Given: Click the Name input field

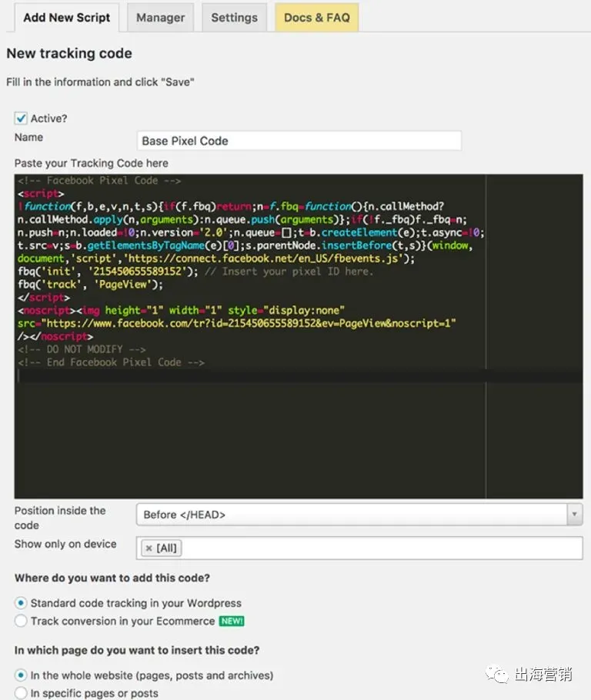Looking at the screenshot, I should (x=299, y=141).
